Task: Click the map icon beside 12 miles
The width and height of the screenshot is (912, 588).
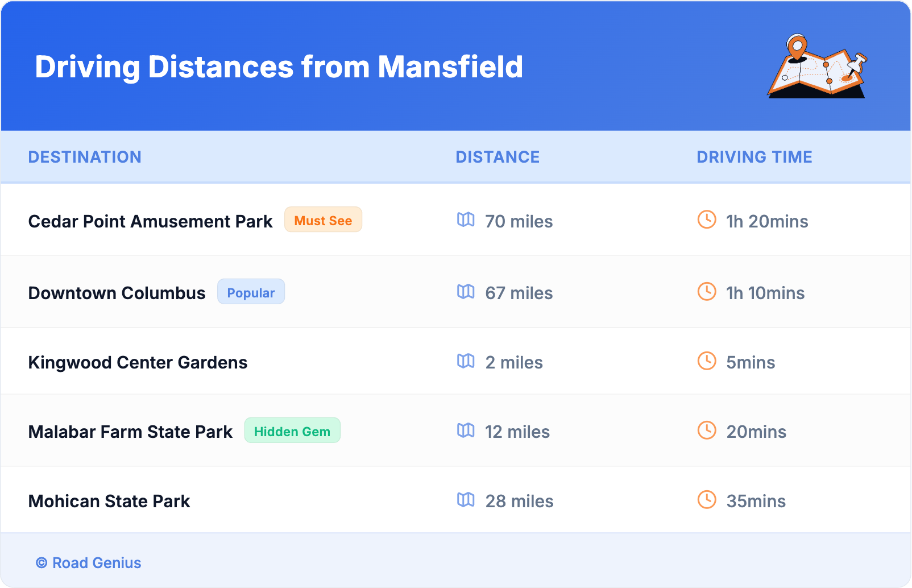Action: [466, 430]
